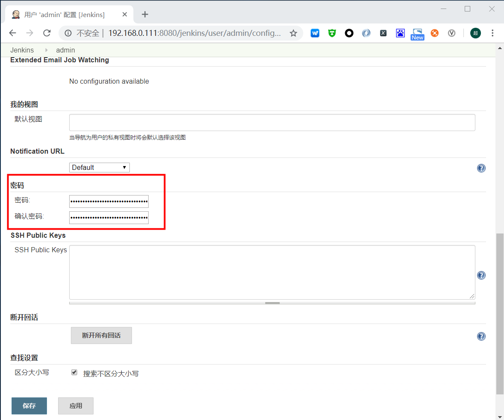Click the green shield extension icon
This screenshot has height=420, width=504.
(332, 33)
